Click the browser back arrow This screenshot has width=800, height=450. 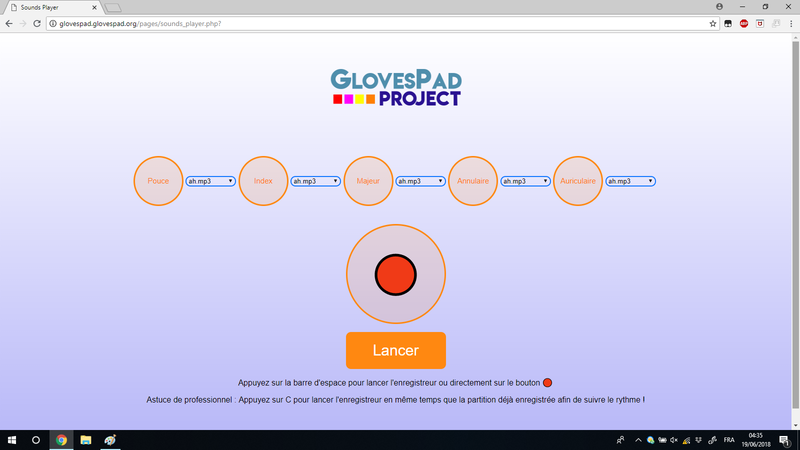[9, 23]
